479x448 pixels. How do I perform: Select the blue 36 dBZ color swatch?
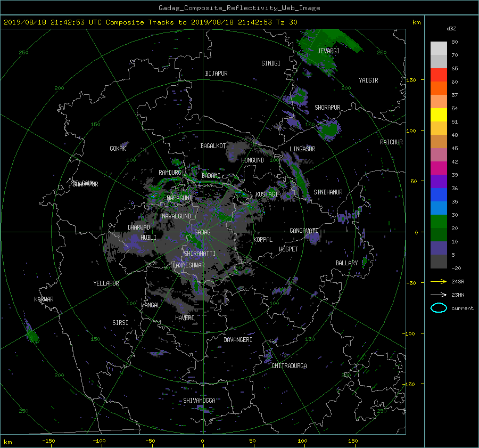pyautogui.click(x=439, y=194)
